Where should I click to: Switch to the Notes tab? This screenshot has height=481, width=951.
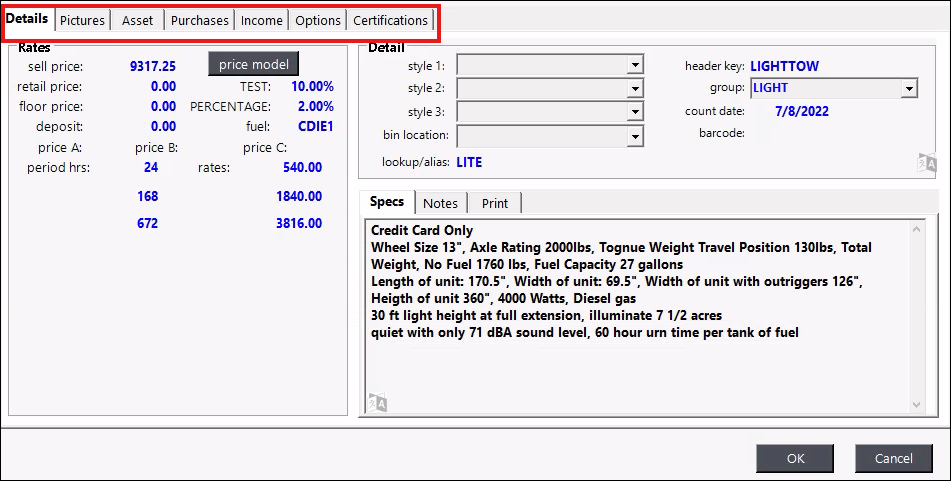click(440, 203)
